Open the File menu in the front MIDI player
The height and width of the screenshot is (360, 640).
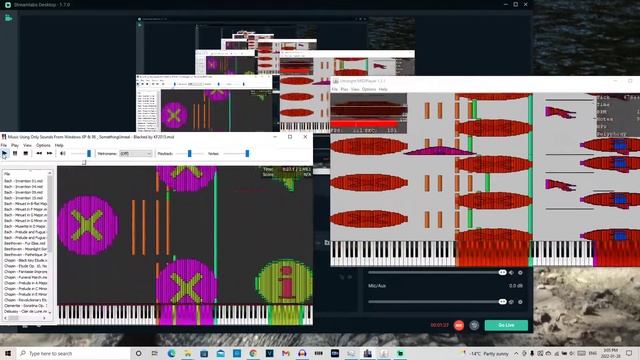click(x=4, y=145)
